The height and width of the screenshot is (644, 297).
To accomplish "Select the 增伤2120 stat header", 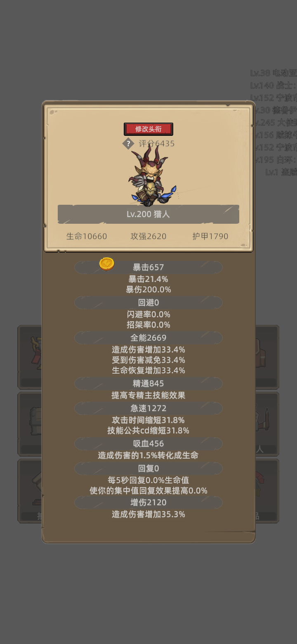I will click(x=148, y=502).
